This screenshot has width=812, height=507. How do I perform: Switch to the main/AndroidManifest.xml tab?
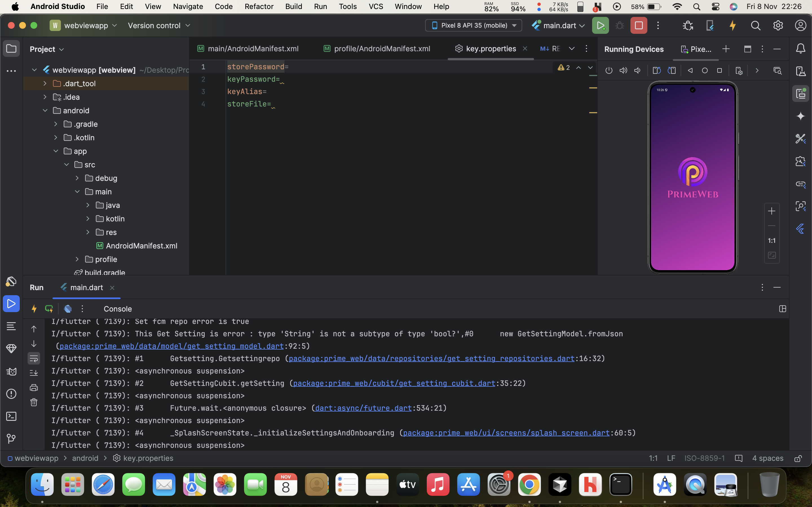(253, 49)
